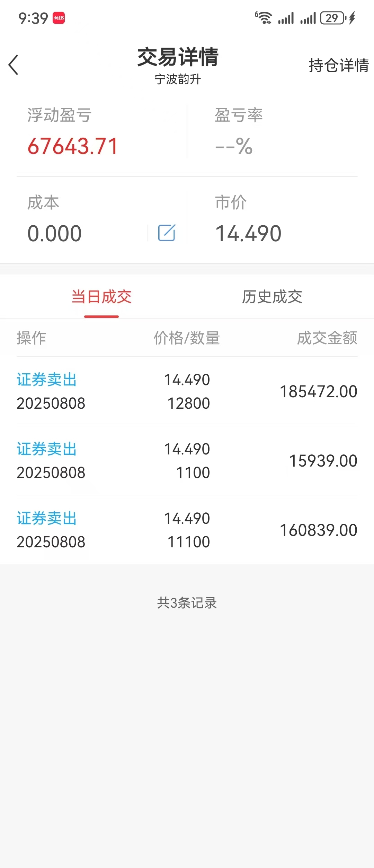374x868 pixels.
Task: Tap the back arrow icon
Action: coord(13,65)
